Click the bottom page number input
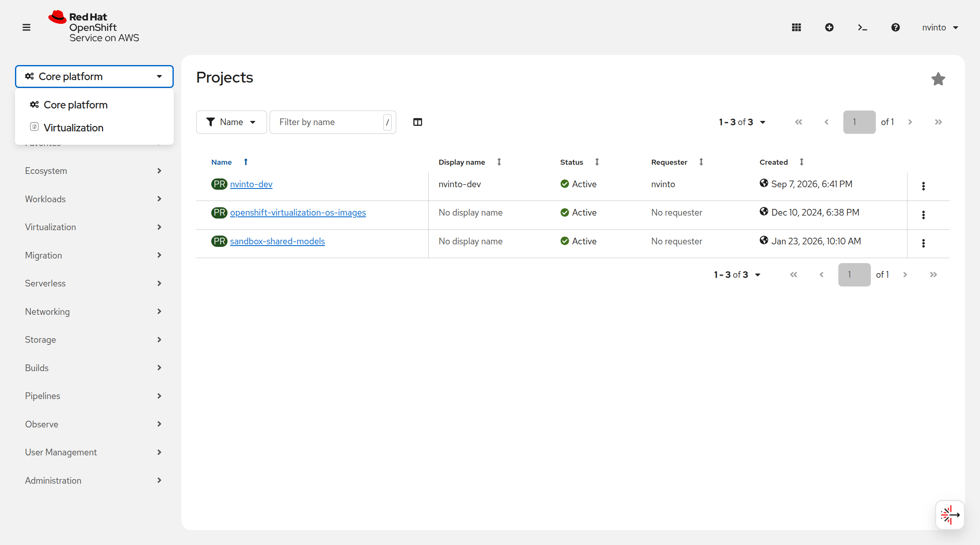The height and width of the screenshot is (545, 980). tap(854, 275)
